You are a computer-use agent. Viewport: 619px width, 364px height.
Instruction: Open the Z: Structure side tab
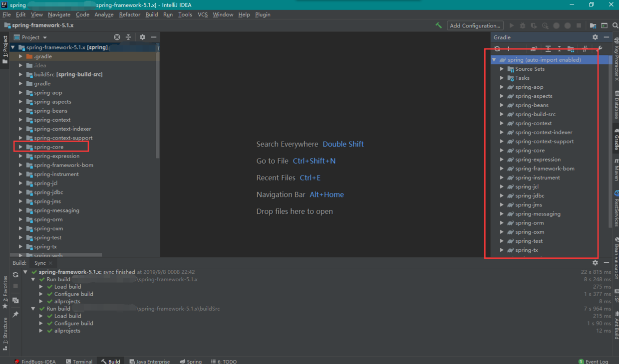[x=5, y=334]
